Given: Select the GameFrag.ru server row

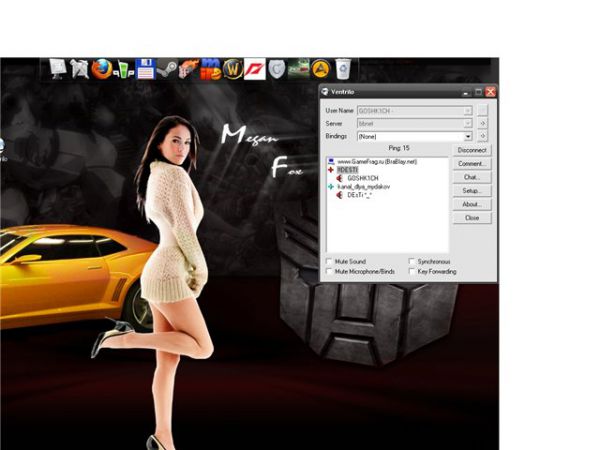Looking at the screenshot, I should point(377,161).
